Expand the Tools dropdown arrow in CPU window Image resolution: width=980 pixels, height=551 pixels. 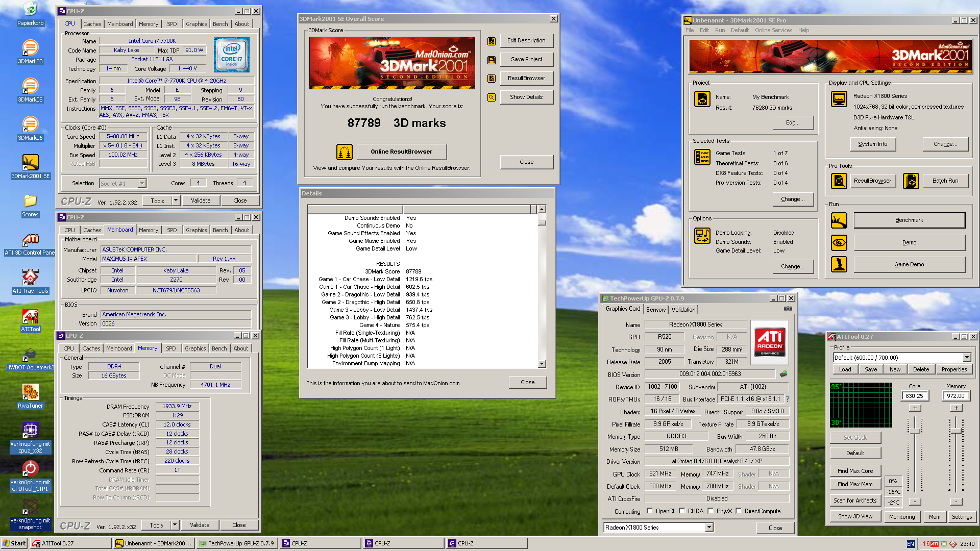[176, 201]
